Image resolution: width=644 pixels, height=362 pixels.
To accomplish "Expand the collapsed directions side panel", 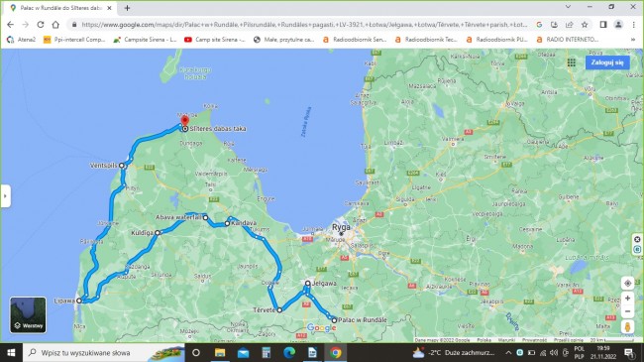I will coord(5,196).
